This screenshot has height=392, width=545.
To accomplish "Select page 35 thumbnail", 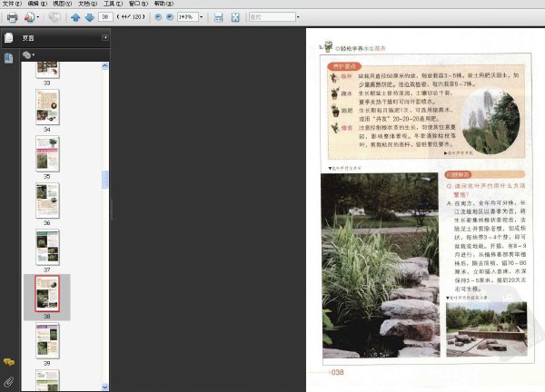I will (47, 154).
